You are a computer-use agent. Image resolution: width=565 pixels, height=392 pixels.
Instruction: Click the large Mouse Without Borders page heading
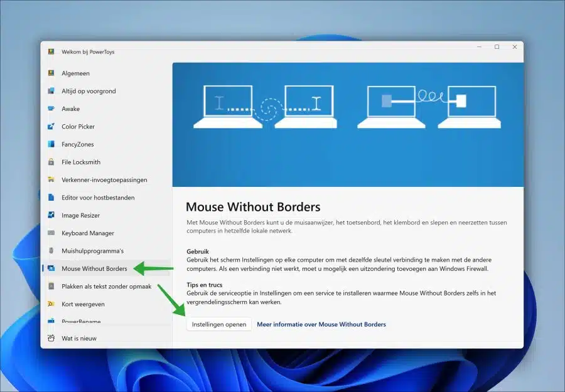[x=253, y=207]
